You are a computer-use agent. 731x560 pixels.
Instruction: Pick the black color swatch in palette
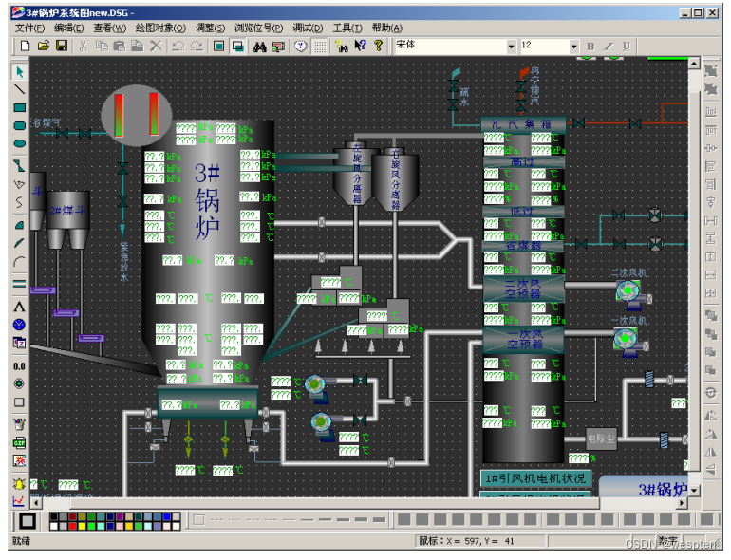coord(54,516)
